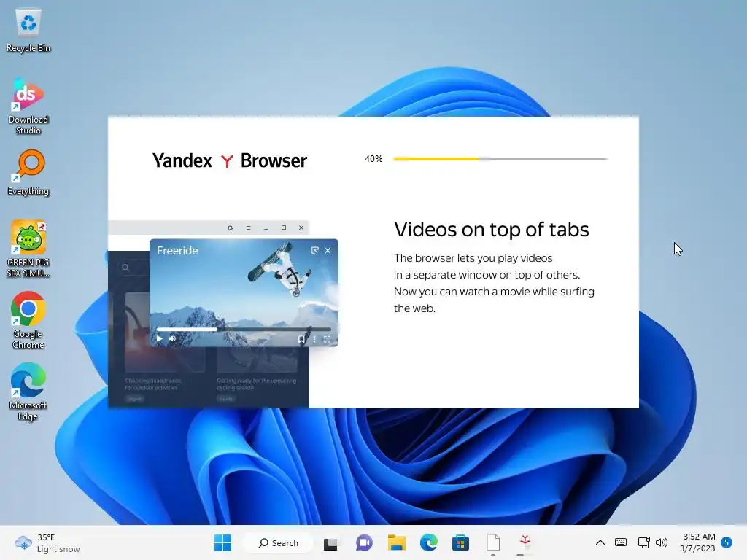747x560 pixels.
Task: Select the cycling season article thumbnail
Action: tap(258, 360)
